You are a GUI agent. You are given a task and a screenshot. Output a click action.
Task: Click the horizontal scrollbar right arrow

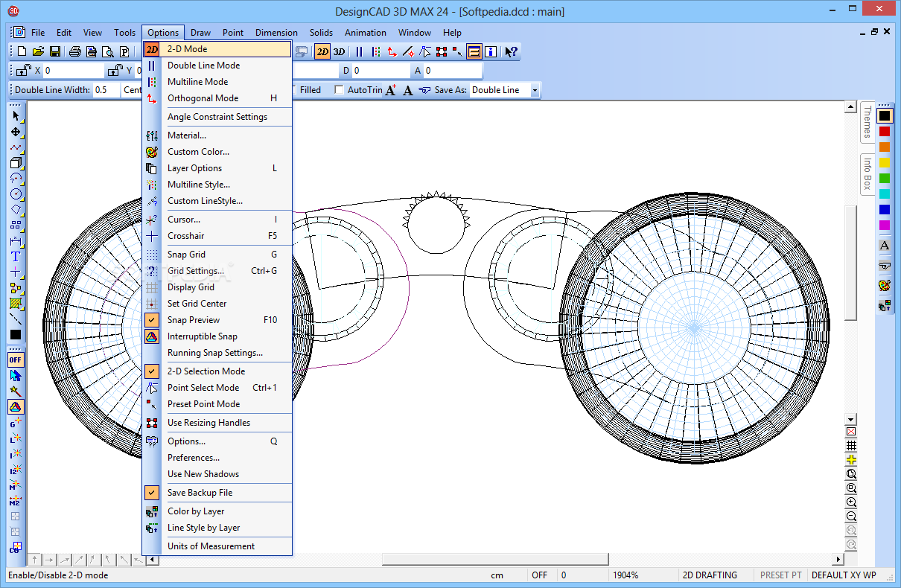838,560
